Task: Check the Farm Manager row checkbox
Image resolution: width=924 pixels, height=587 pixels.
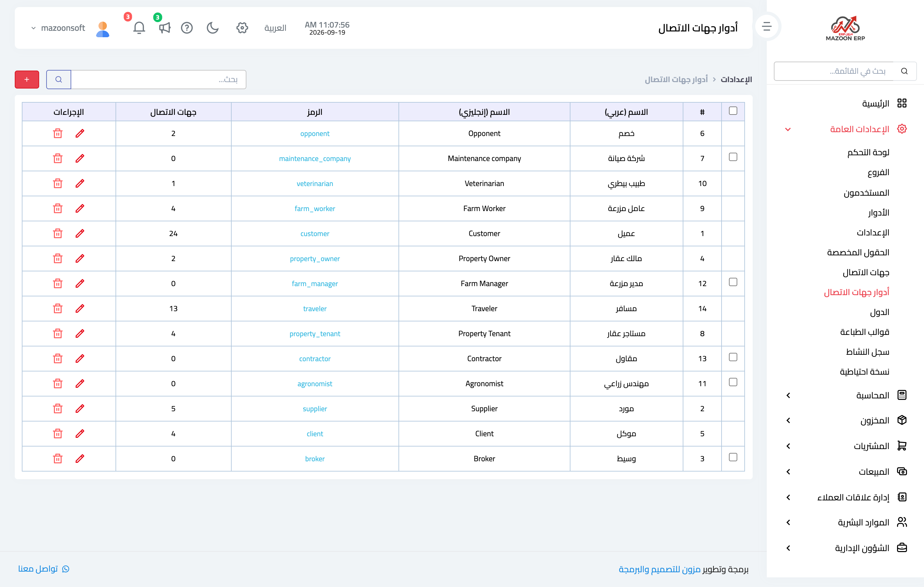Action: tap(733, 282)
